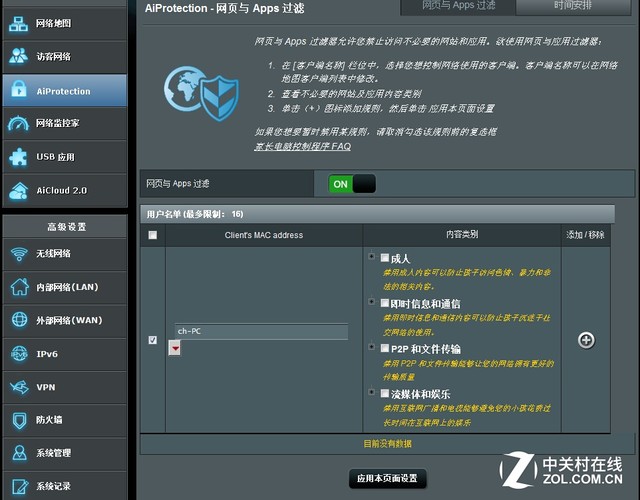This screenshot has height=500, width=640.
Task: Open the IPv6 globe icon
Action: (x=19, y=354)
